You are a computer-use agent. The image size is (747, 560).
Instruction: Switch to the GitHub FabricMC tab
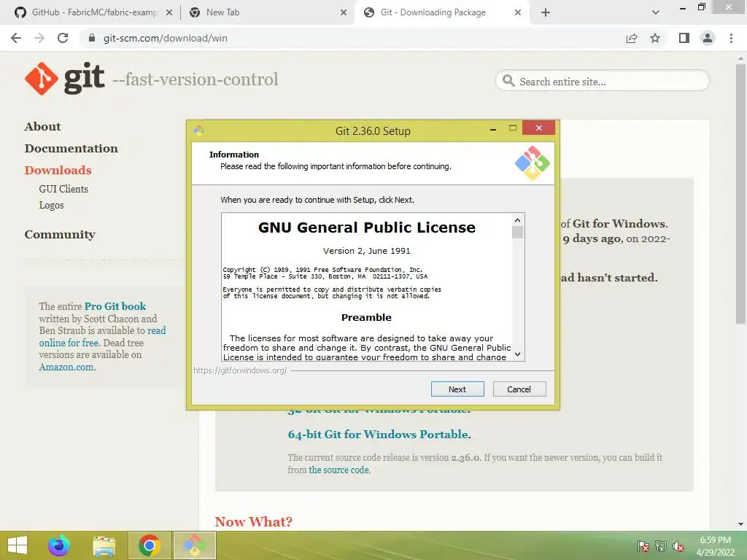pos(93,12)
